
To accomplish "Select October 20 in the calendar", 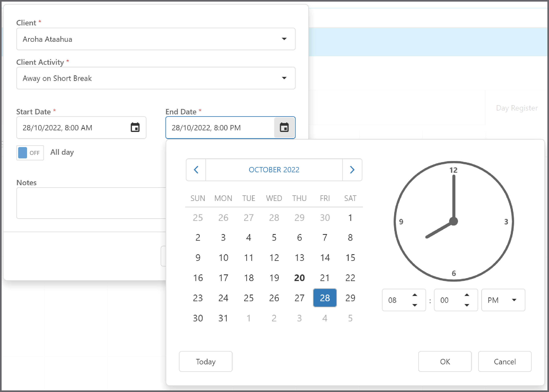I will [x=299, y=278].
